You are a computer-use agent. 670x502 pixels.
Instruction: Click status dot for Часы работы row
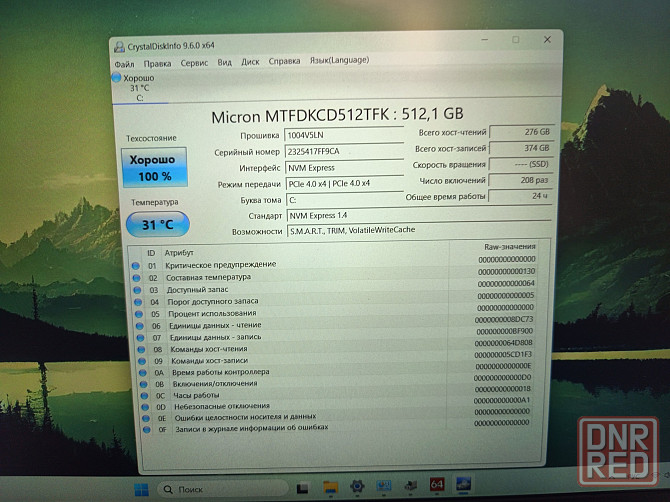pos(144,396)
